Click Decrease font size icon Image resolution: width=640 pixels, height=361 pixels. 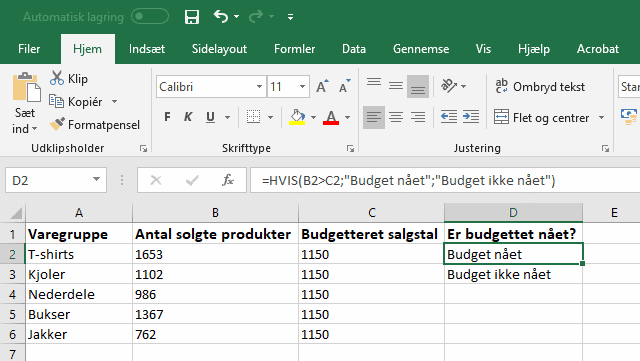(x=344, y=86)
